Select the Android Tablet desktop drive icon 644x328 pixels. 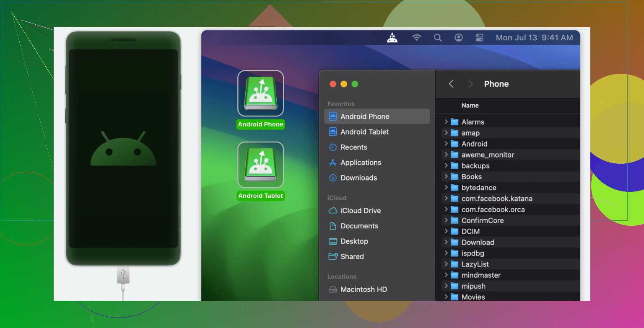260,165
